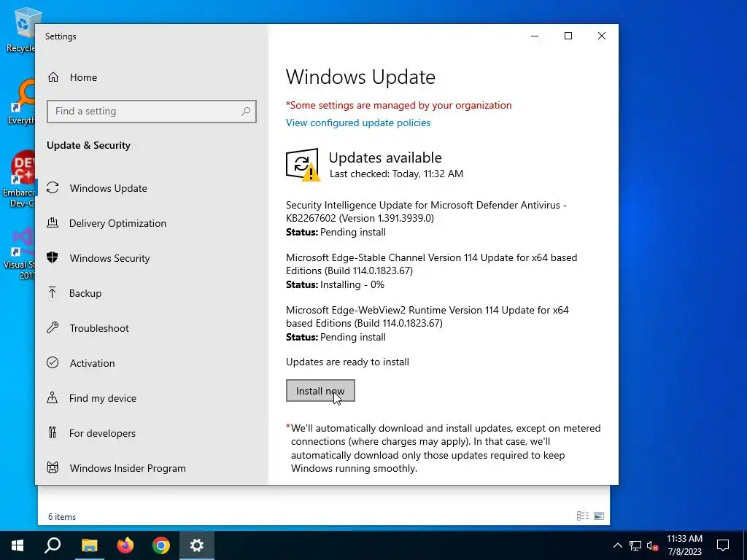Click the Backup arrow icon
The width and height of the screenshot is (747, 560).
53,293
